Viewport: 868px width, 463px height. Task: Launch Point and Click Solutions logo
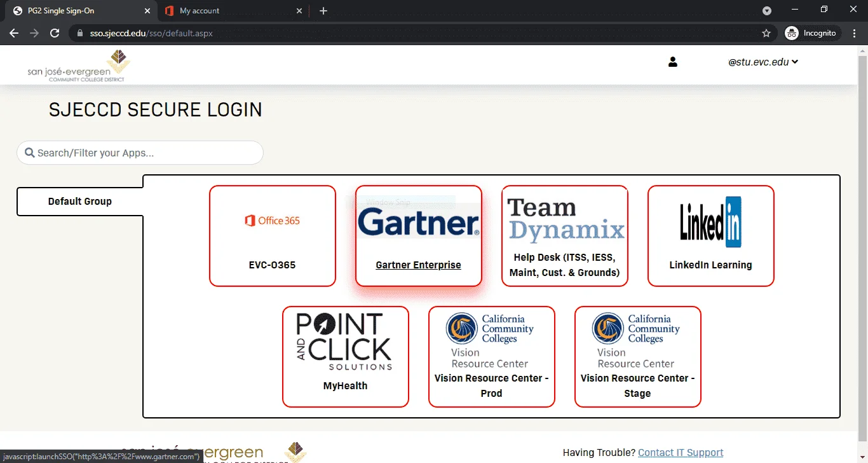tap(344, 342)
